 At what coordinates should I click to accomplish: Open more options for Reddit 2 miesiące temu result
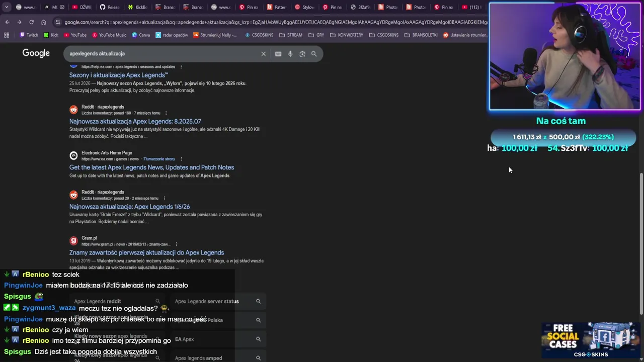pos(164,198)
